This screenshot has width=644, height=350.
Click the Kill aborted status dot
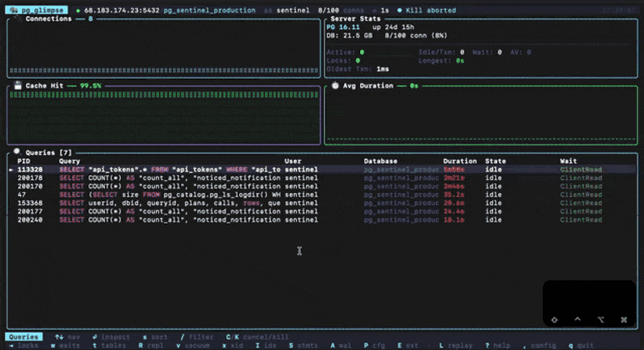tap(399, 10)
